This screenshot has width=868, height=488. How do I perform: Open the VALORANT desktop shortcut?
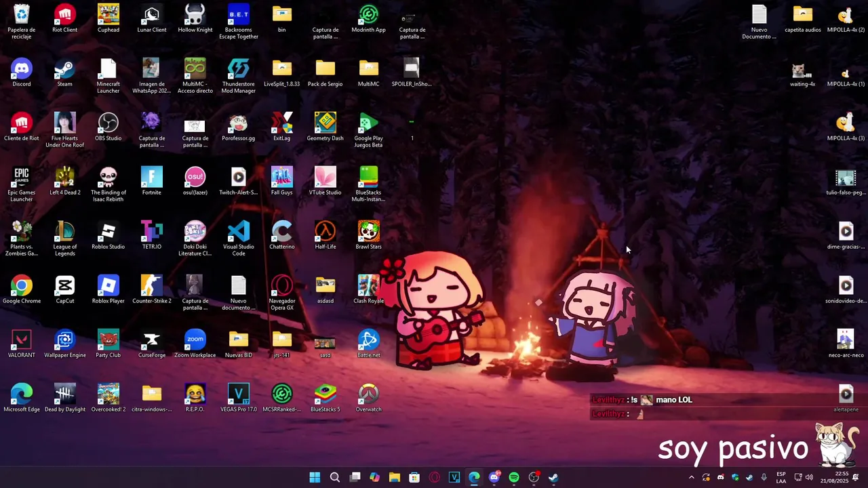(x=22, y=344)
